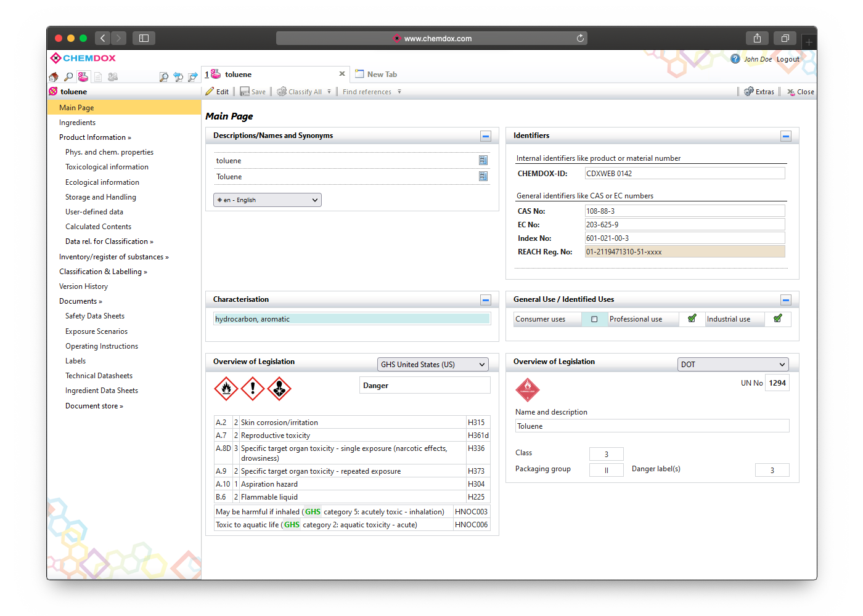Image resolution: width=863 pixels, height=616 pixels.
Task: Click the pencil Edit button
Action: (217, 92)
